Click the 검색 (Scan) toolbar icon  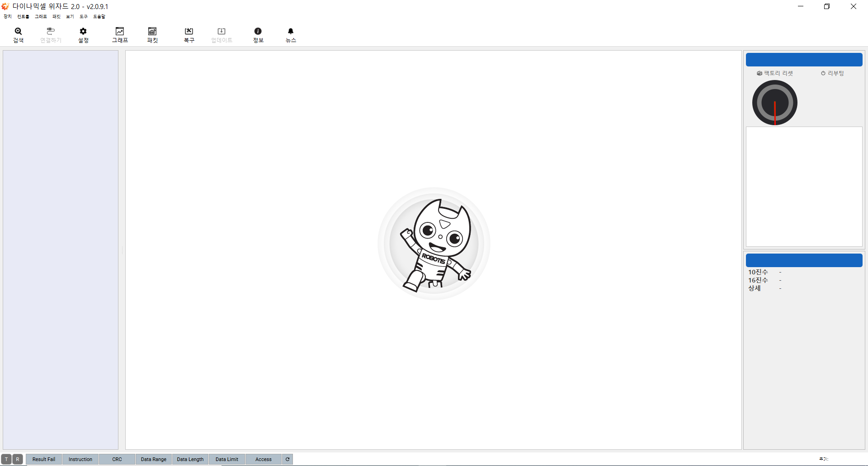point(18,35)
